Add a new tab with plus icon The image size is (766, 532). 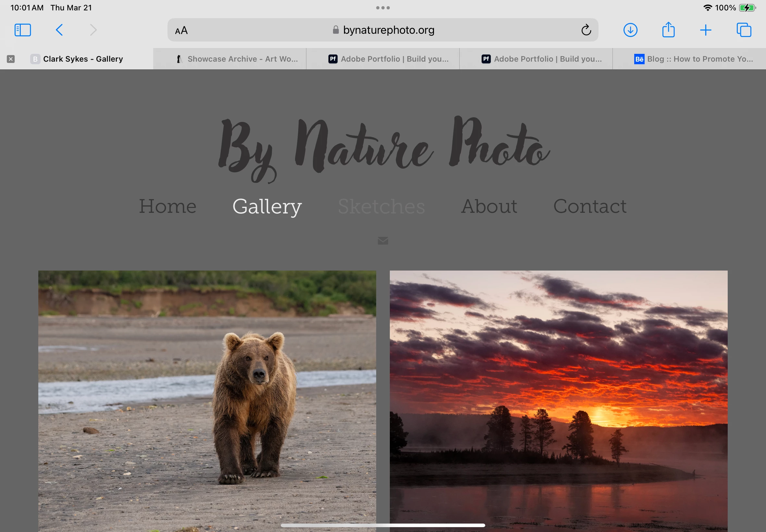tap(706, 30)
